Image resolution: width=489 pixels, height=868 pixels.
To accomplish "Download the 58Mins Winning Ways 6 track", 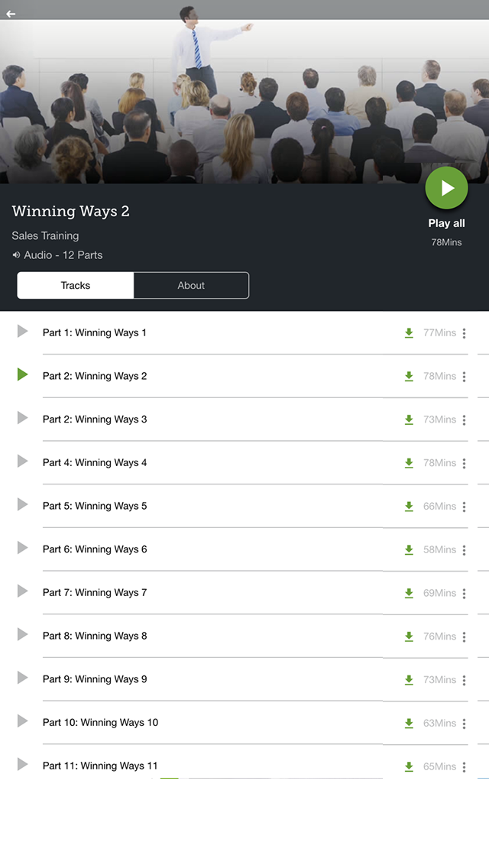I will pos(409,549).
